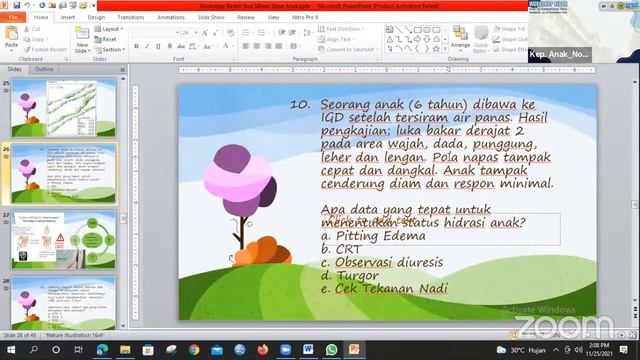Use the Format Painter brush
640x360 pixels.
[x=45, y=49]
